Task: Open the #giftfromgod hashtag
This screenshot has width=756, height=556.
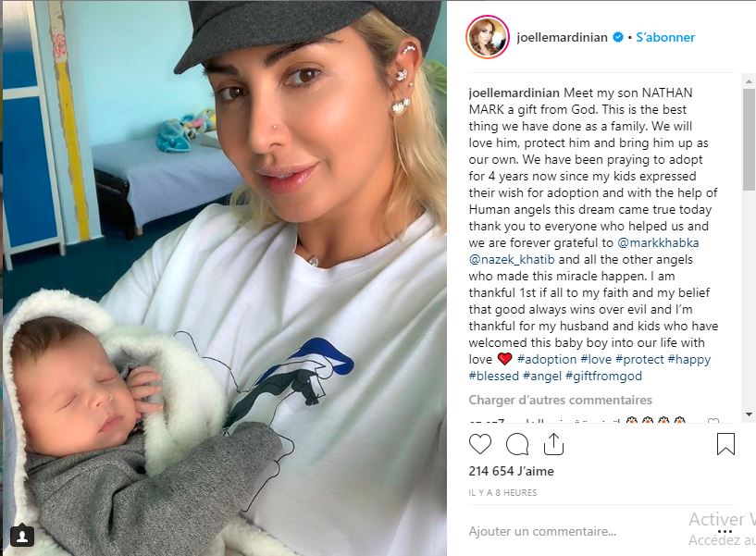Action: click(x=603, y=376)
